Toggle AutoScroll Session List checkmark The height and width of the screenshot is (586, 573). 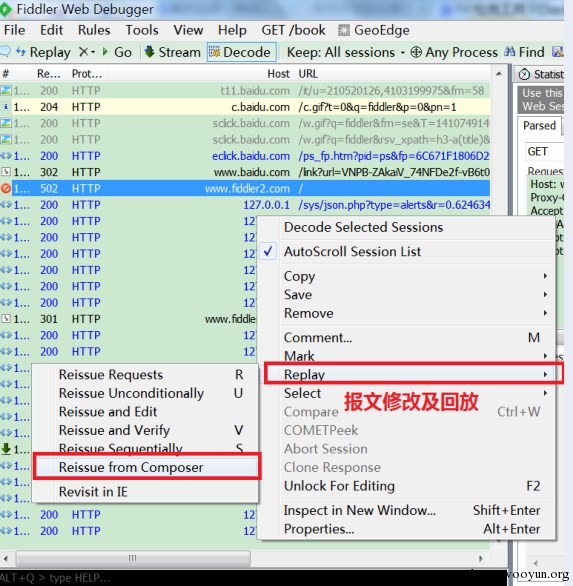pyautogui.click(x=268, y=252)
